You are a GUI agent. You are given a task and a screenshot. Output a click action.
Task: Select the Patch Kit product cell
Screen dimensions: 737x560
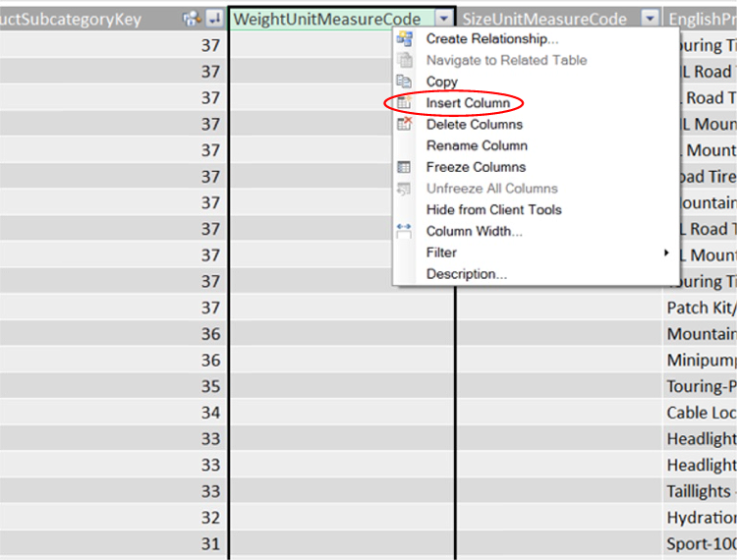pos(700,308)
